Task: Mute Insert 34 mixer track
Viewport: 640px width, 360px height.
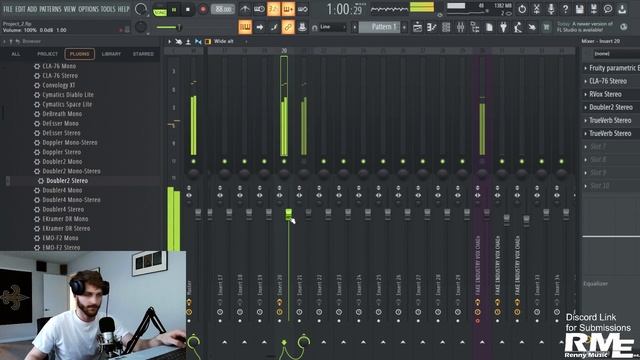Action: pyautogui.click(x=562, y=162)
